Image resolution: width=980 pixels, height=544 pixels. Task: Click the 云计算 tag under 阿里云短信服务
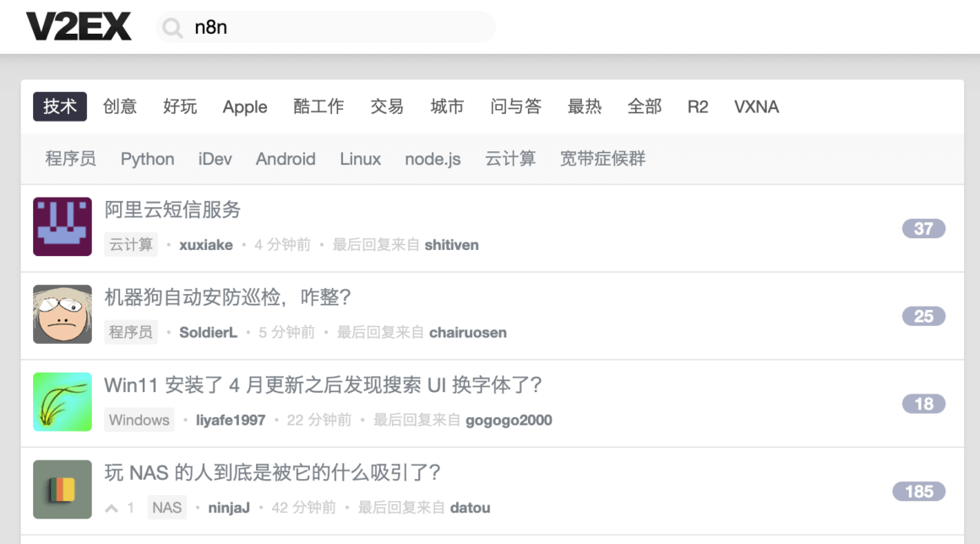pos(131,245)
